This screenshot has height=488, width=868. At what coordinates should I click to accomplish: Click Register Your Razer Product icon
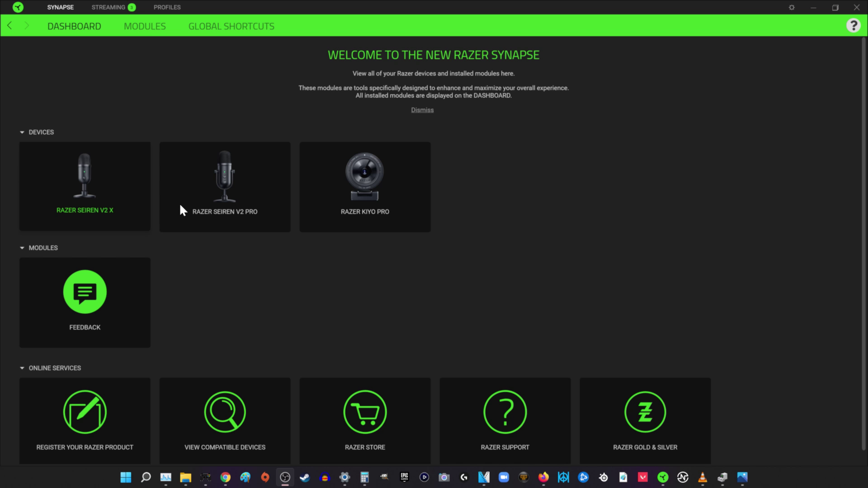(x=85, y=412)
